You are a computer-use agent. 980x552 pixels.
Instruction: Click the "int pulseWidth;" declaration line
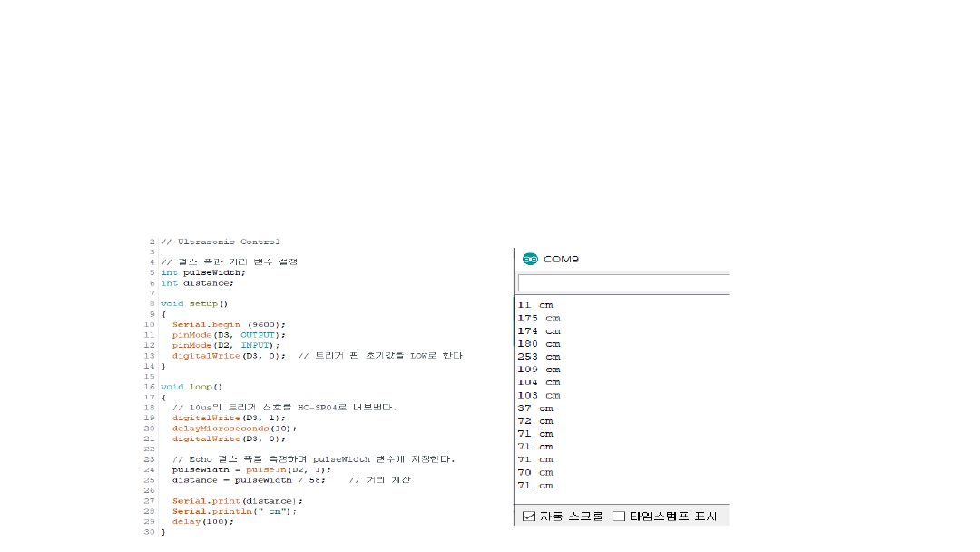click(202, 272)
